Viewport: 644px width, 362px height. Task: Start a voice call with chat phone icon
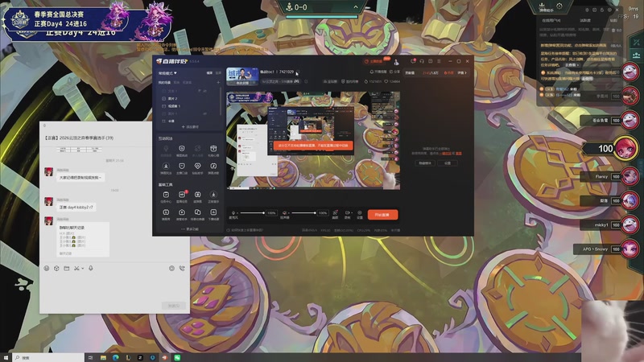(x=182, y=269)
